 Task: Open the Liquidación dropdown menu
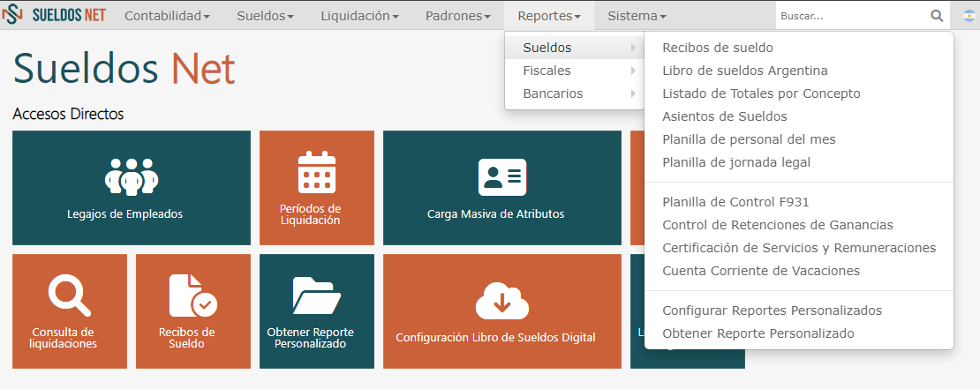pos(360,16)
